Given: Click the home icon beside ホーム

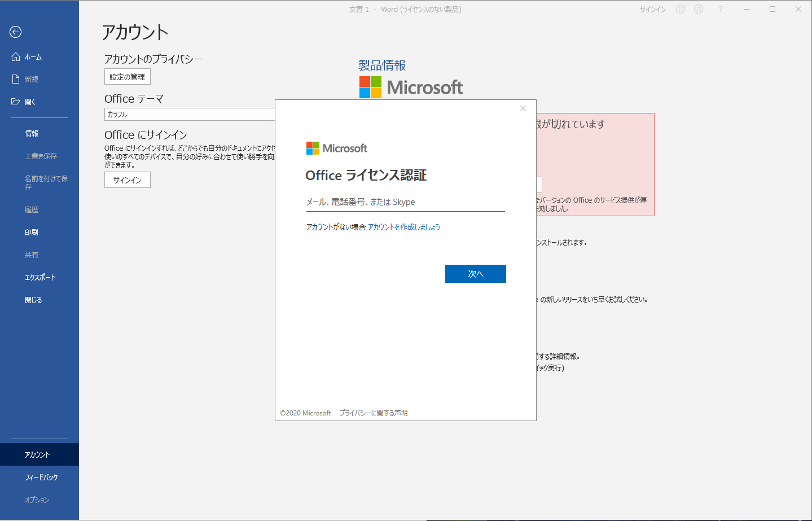Looking at the screenshot, I should (x=16, y=56).
